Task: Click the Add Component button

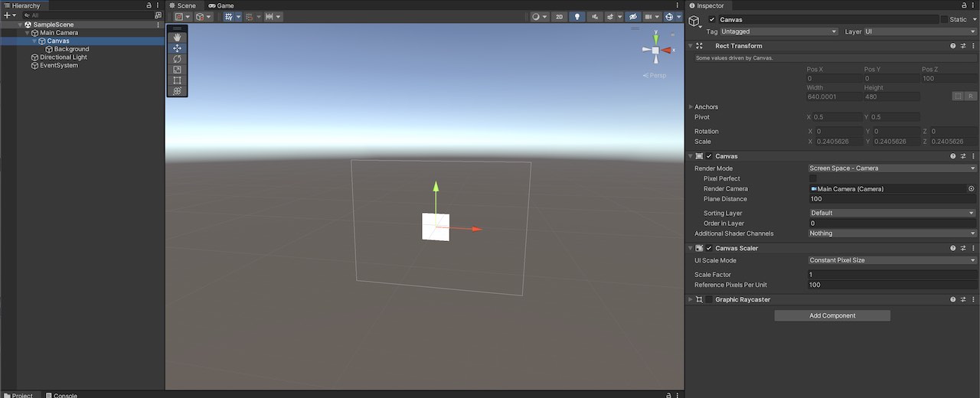Action: 832,315
